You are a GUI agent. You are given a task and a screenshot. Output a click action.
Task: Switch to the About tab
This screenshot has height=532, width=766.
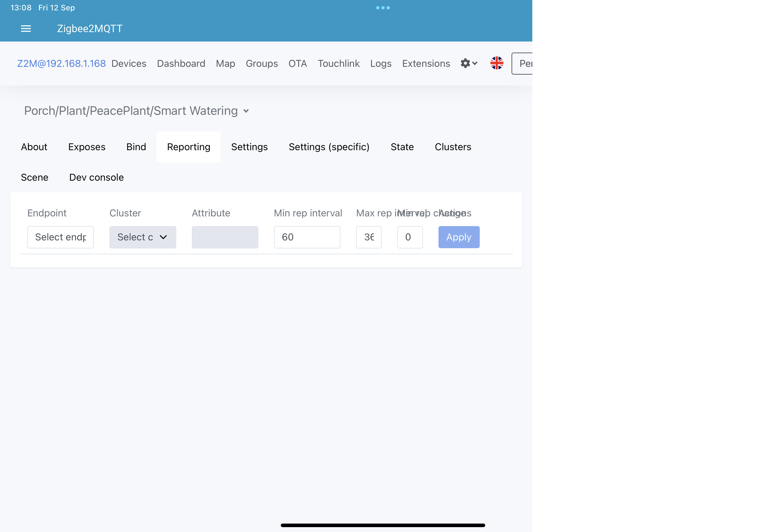pyautogui.click(x=34, y=147)
